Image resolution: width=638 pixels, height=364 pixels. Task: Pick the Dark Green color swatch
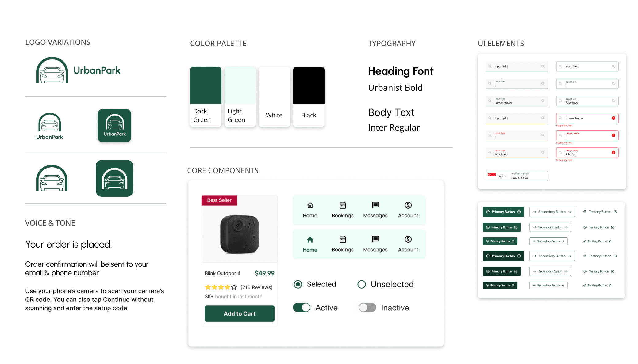[206, 85]
